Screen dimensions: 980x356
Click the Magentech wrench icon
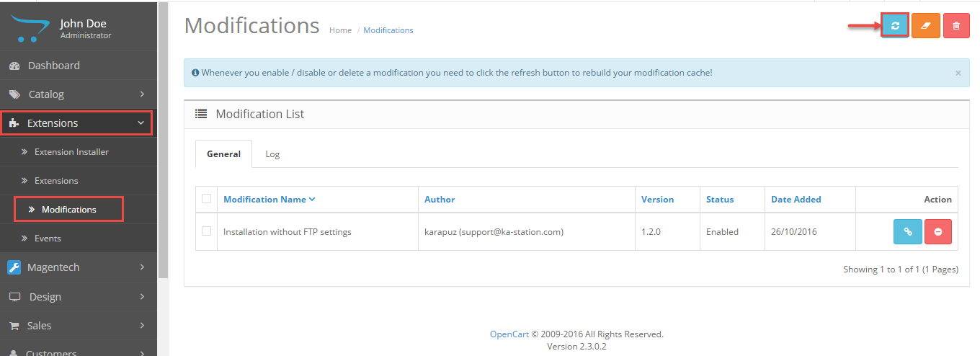[14, 267]
